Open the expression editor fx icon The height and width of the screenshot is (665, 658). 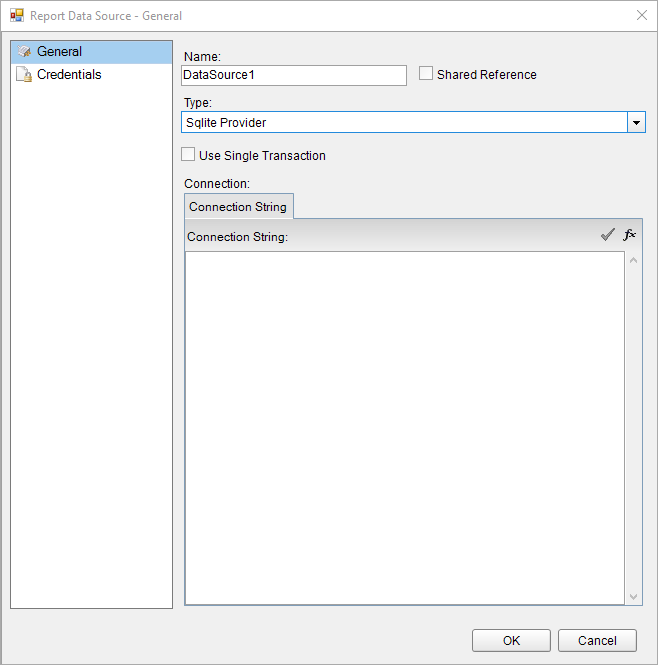(x=630, y=235)
